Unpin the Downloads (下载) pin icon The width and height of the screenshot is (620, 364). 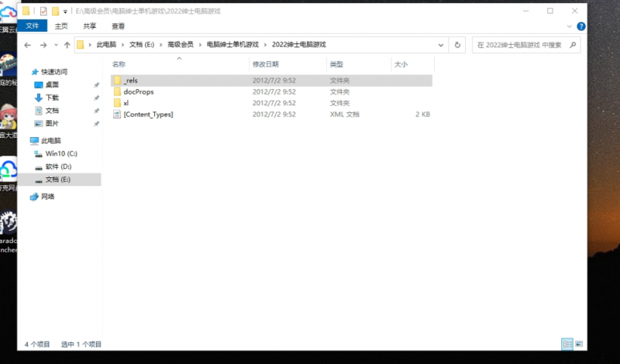coord(96,98)
